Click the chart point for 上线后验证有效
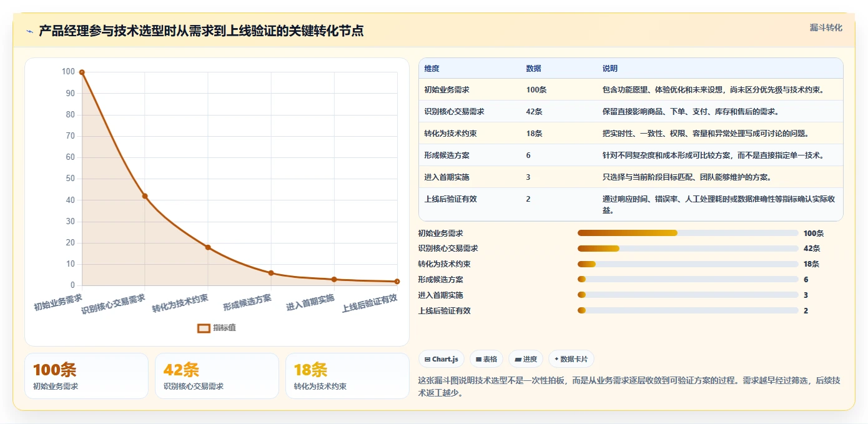Screen dimensions: 868x424 pyautogui.click(x=397, y=282)
